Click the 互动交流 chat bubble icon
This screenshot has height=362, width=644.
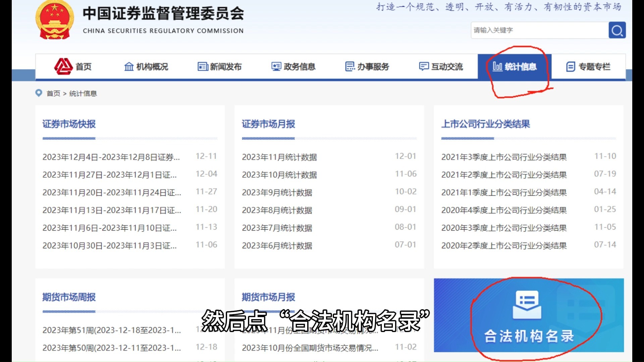pyautogui.click(x=424, y=67)
